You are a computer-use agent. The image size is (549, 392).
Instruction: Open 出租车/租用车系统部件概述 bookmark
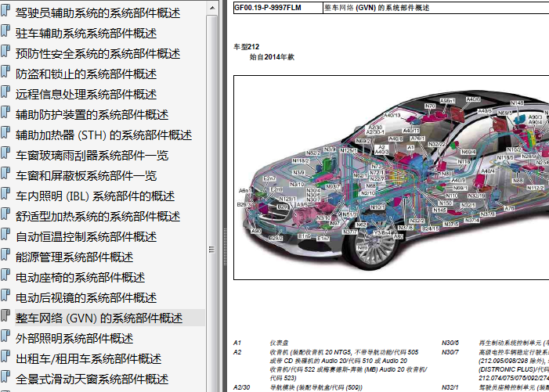88,358
